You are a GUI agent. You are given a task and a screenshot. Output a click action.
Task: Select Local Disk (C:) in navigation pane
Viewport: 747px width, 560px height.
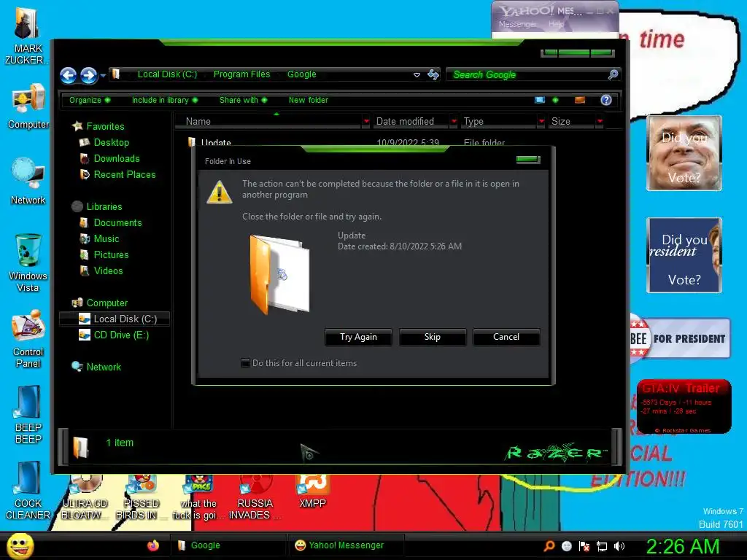115,319
